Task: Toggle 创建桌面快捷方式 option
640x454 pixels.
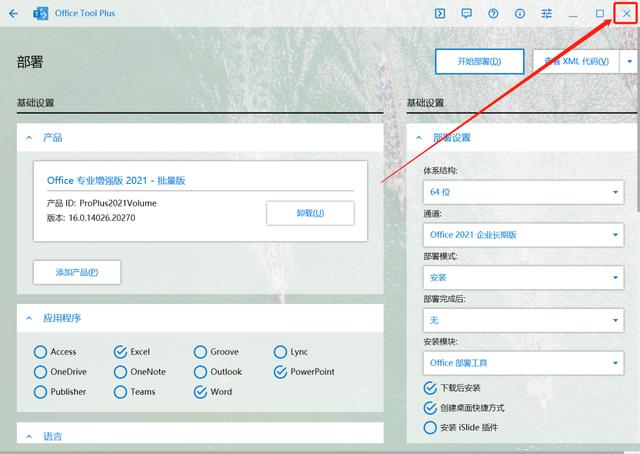Action: [430, 408]
